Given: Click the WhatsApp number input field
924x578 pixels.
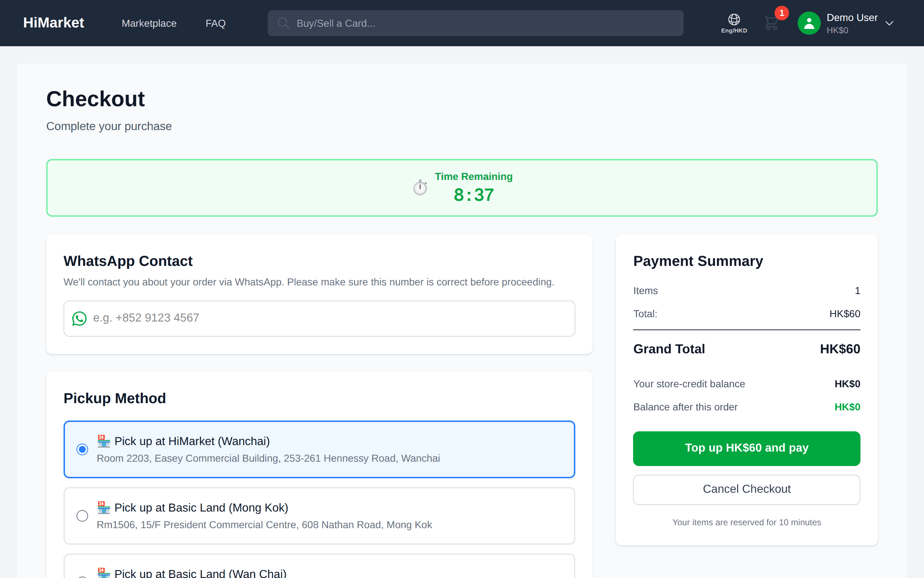Looking at the screenshot, I should [x=319, y=318].
